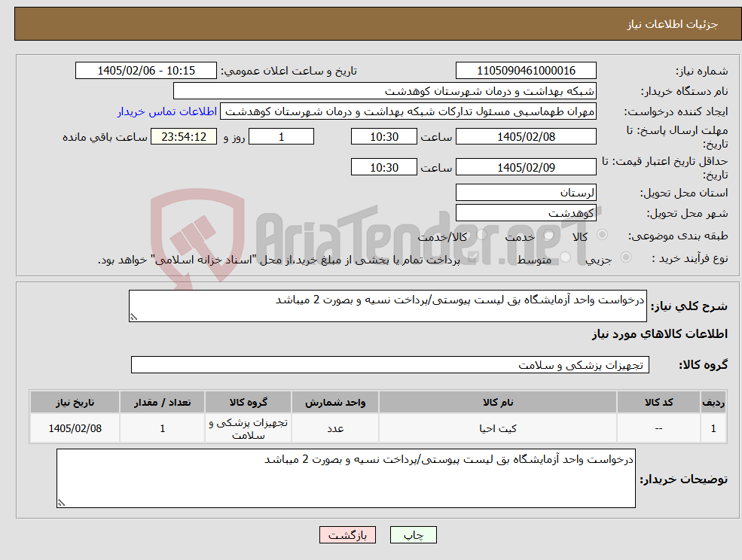Click the کیت احیا item name cell
Screen dimensions: 742x560
click(x=498, y=428)
